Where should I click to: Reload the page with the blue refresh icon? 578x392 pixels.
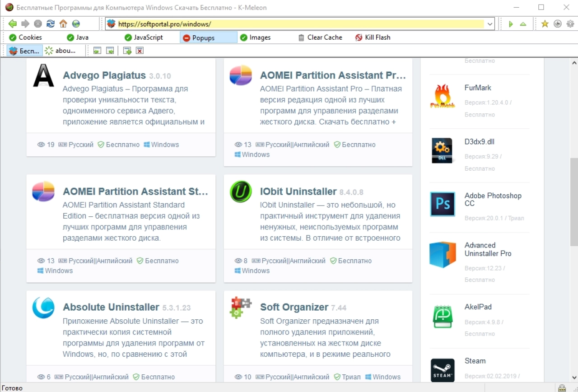pos(51,24)
